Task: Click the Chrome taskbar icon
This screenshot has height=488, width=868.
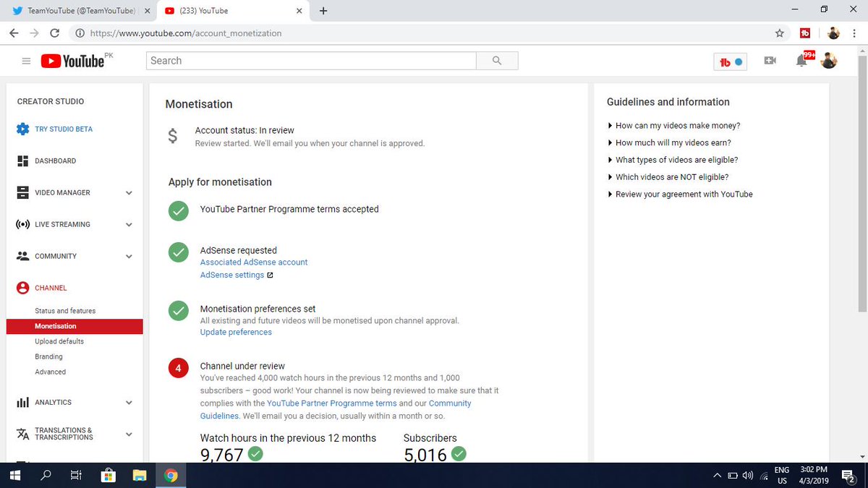Action: point(171,475)
